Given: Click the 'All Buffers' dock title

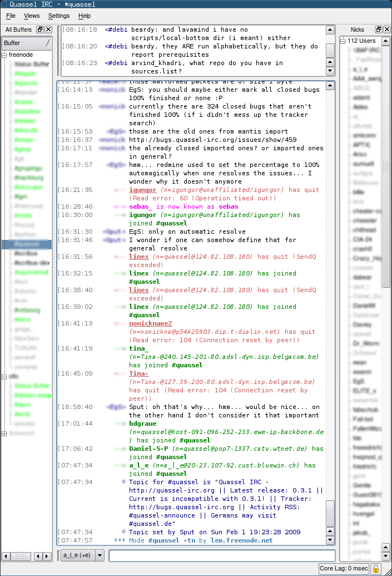Looking at the screenshot, I should pyautogui.click(x=18, y=29).
